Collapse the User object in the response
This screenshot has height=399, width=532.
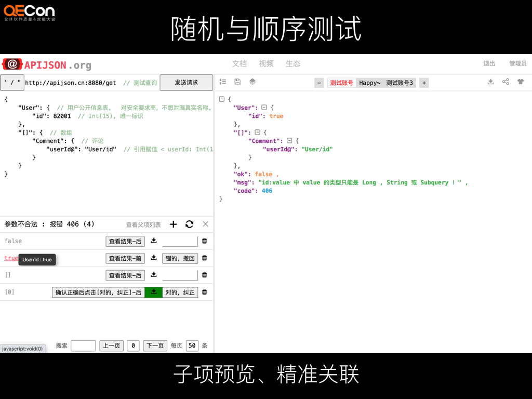pos(265,108)
